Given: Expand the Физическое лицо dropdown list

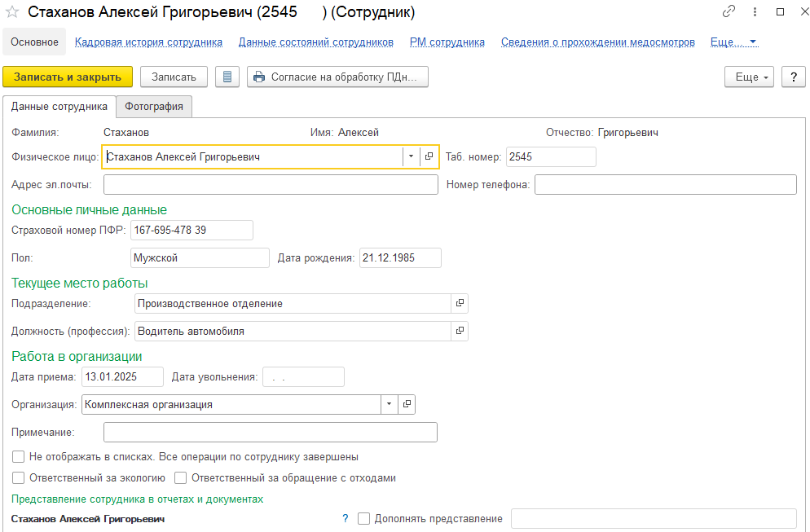Looking at the screenshot, I should click(411, 156).
